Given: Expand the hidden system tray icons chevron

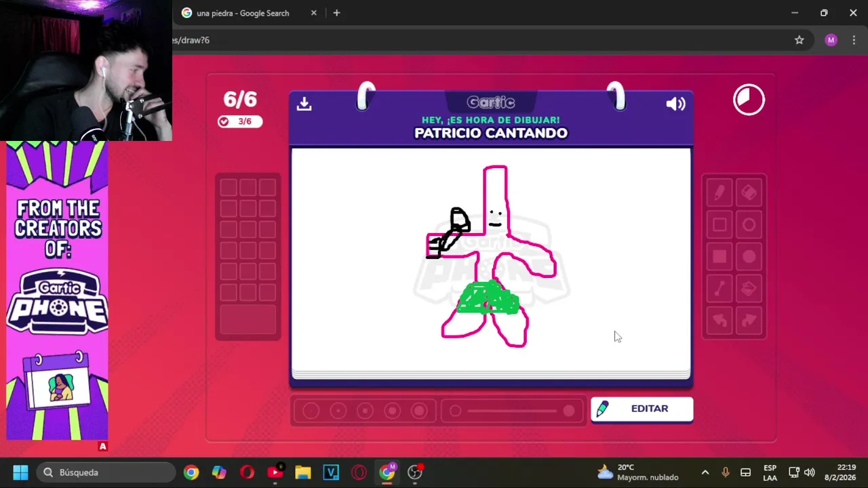Looking at the screenshot, I should (x=705, y=472).
